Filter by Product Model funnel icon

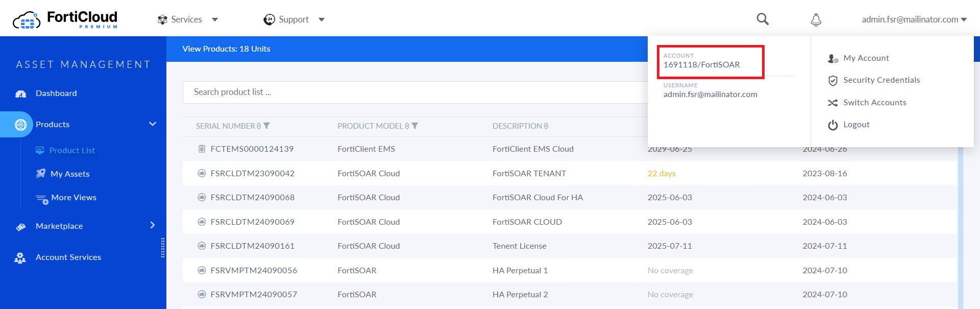tap(415, 126)
